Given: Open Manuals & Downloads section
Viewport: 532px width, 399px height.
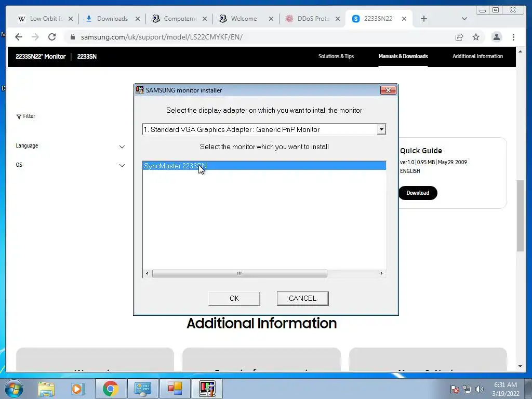Looking at the screenshot, I should [x=403, y=56].
